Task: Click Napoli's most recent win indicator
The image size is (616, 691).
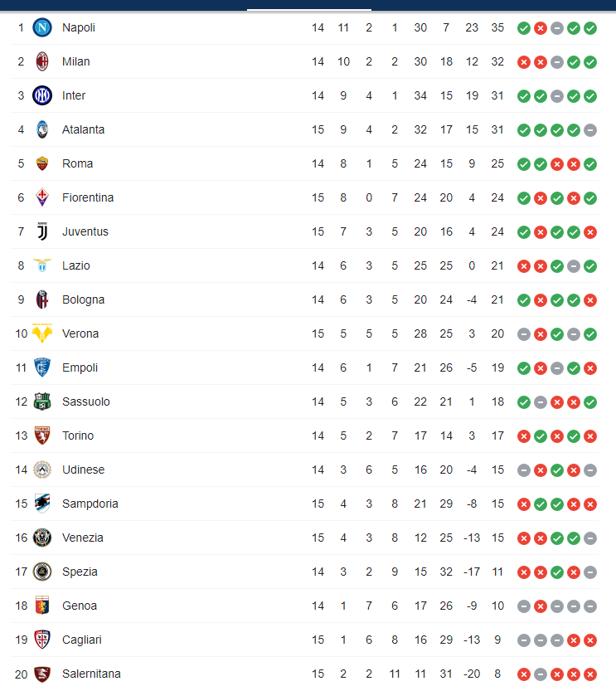Action: click(x=590, y=28)
